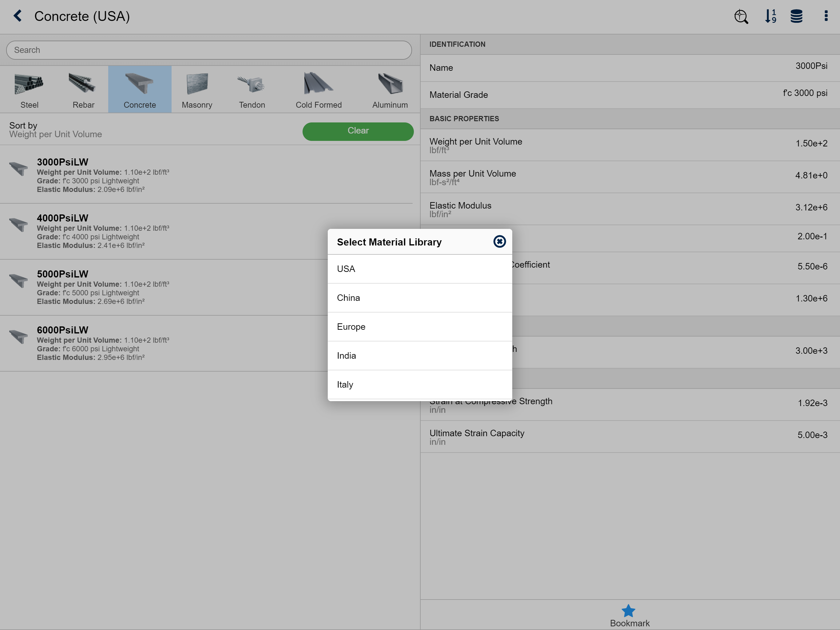Choose China from the library list
840x630 pixels.
420,298
